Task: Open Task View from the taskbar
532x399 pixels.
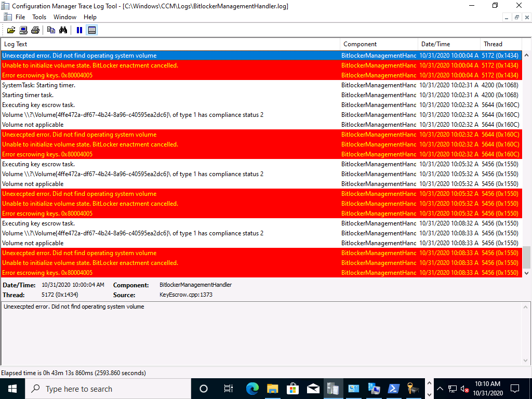Action: tap(229, 389)
